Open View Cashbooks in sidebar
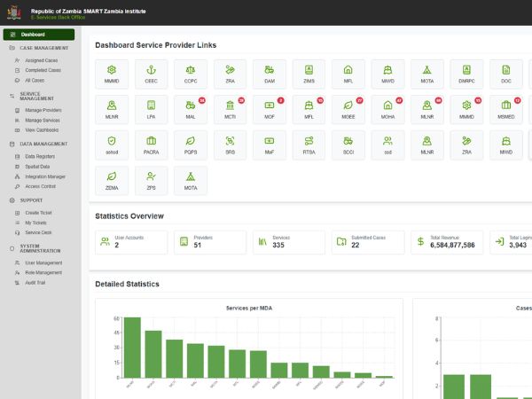Screen dimensions: 532x399 (42, 130)
